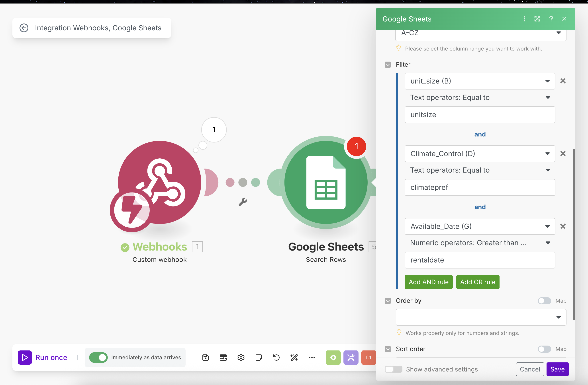
Task: Click the Add AND rule button
Action: click(428, 282)
